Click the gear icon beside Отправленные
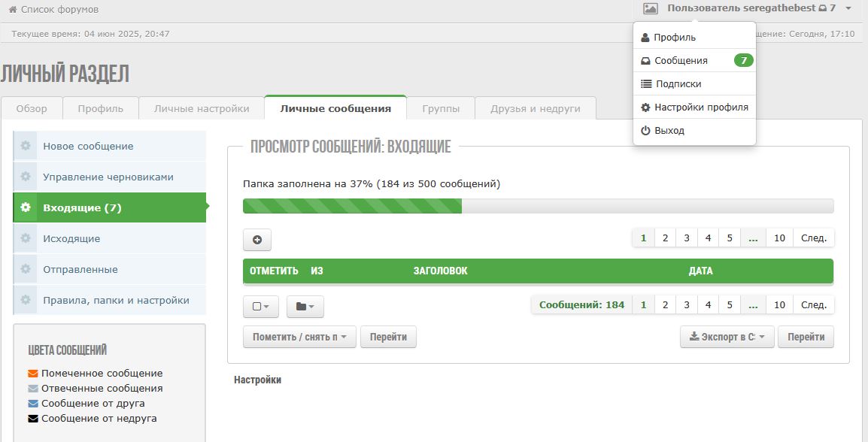Screen dimensions: 868x442 26,269
